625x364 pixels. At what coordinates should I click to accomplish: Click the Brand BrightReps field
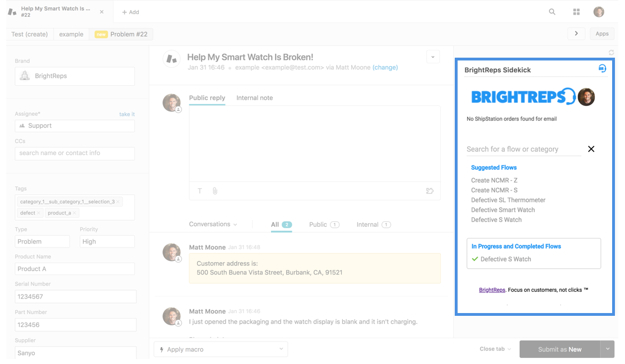75,76
